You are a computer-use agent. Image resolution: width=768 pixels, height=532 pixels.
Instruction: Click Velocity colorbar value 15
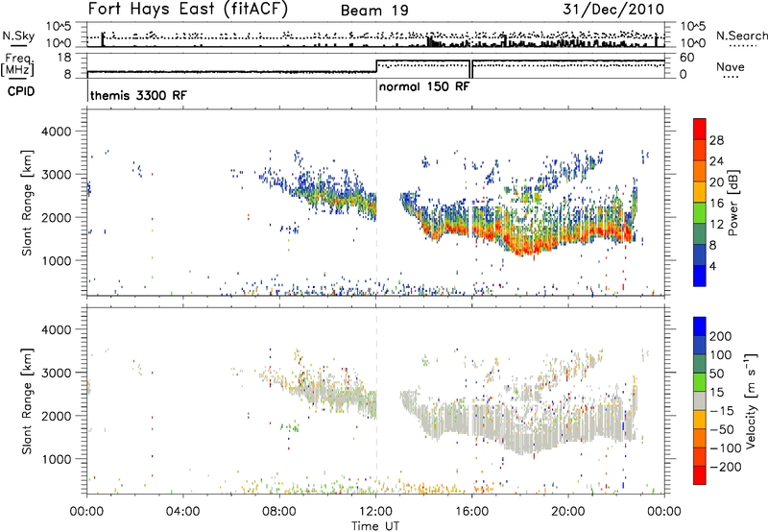click(715, 393)
